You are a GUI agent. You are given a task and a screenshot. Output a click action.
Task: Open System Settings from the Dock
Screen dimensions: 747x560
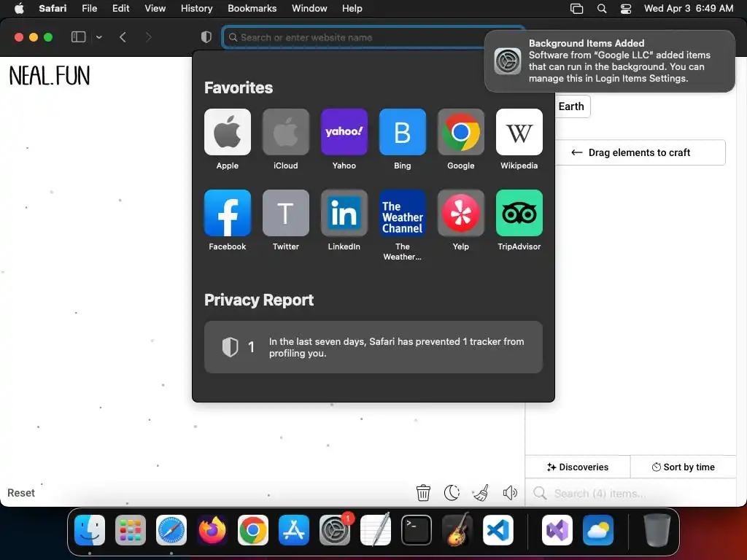click(334, 530)
